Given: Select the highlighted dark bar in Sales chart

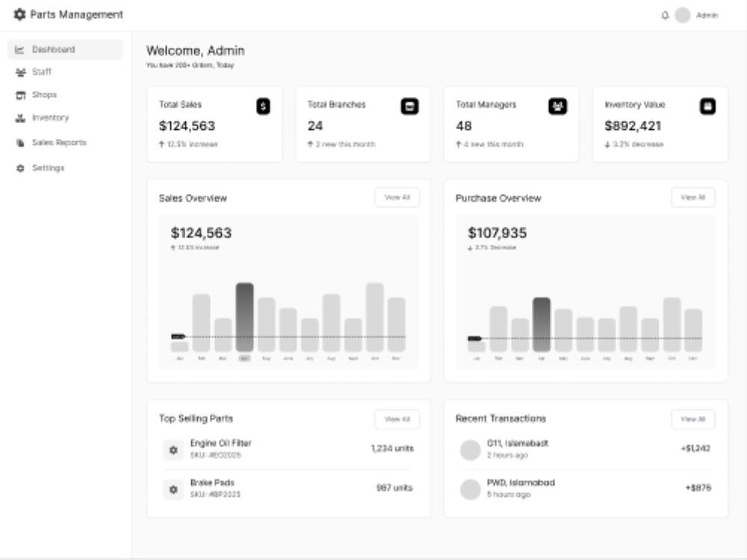Looking at the screenshot, I should [245, 317].
